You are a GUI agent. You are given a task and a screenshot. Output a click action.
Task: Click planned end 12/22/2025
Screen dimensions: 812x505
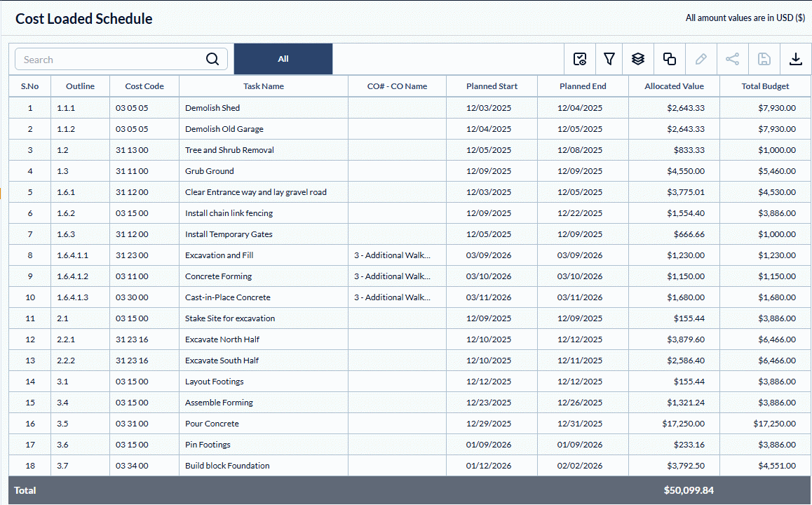pos(580,213)
